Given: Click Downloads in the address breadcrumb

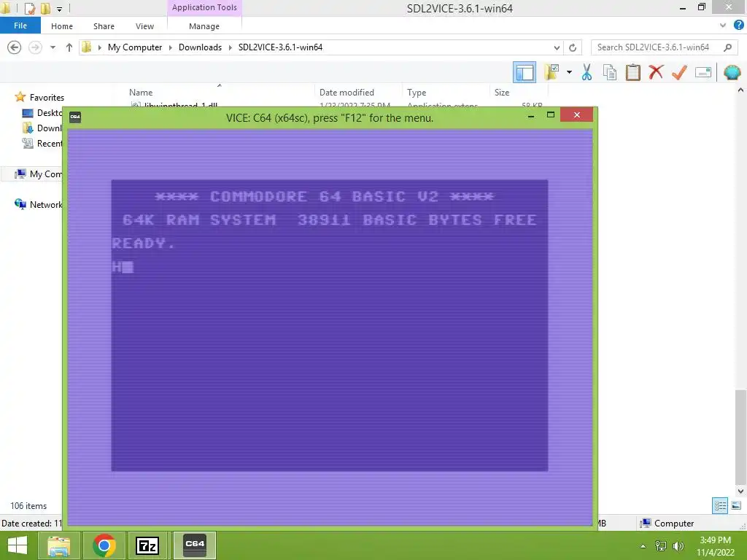Looking at the screenshot, I should [200, 47].
